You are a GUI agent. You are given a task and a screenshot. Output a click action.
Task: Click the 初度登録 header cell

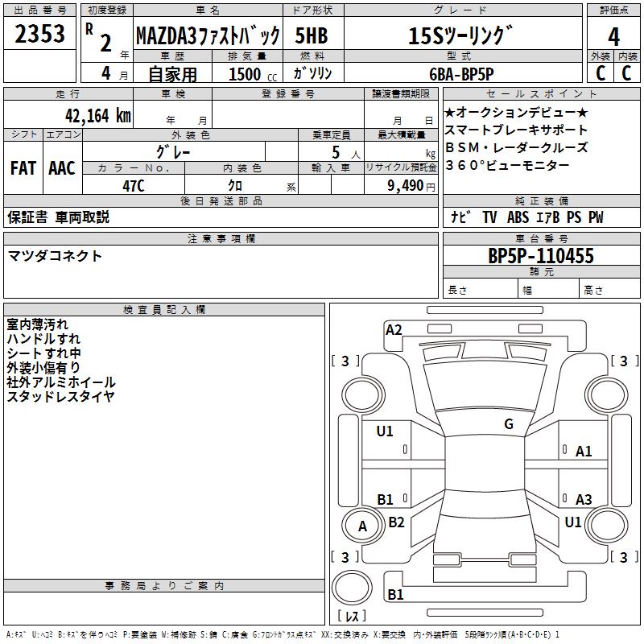107,10
